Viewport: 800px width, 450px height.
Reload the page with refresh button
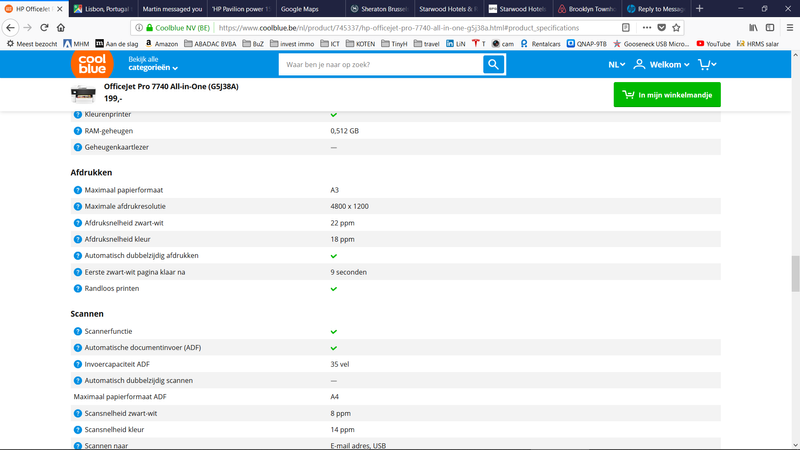click(44, 28)
